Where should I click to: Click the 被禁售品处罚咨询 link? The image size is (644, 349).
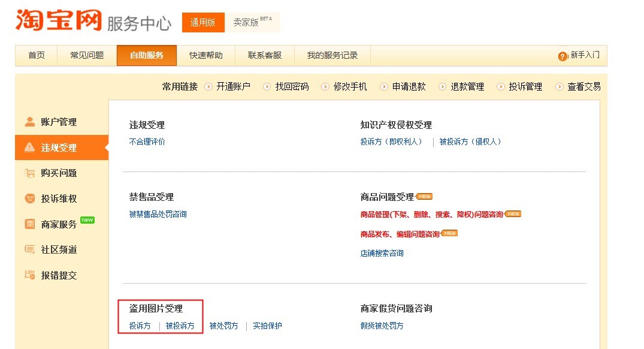(x=158, y=214)
